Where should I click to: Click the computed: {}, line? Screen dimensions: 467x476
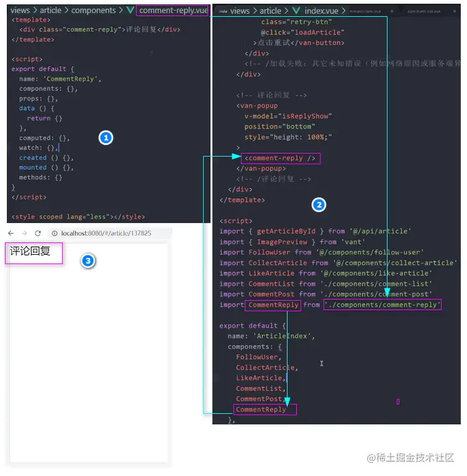44,138
